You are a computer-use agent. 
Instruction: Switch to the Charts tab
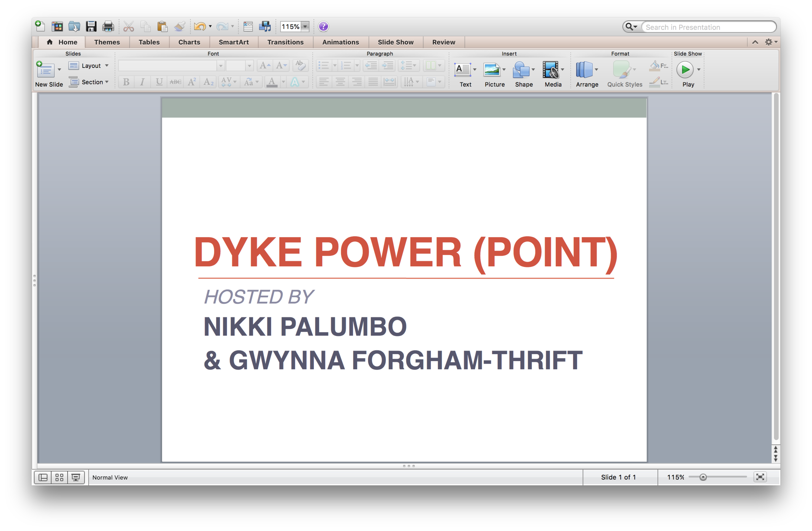[189, 42]
